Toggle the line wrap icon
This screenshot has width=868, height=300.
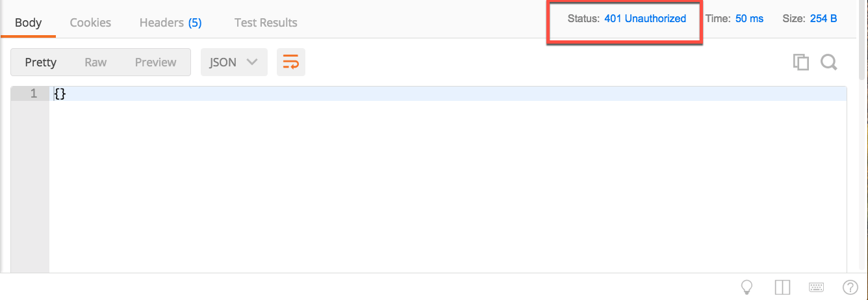click(x=291, y=62)
